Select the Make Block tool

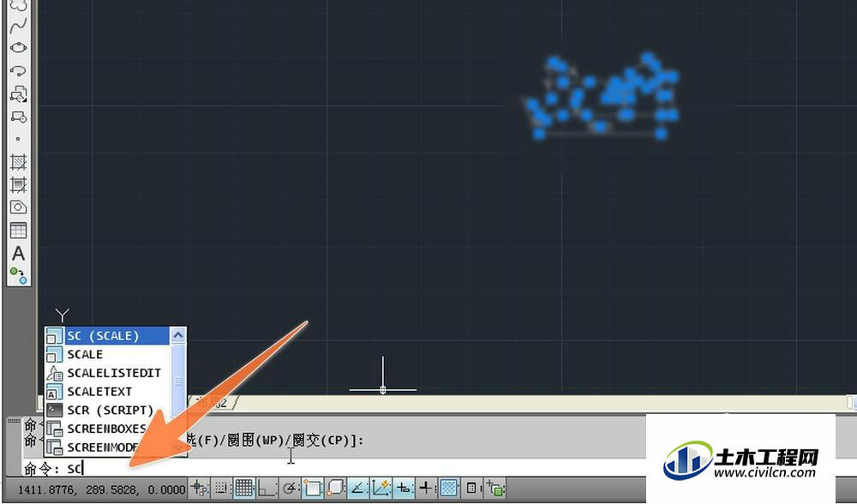tap(19, 117)
